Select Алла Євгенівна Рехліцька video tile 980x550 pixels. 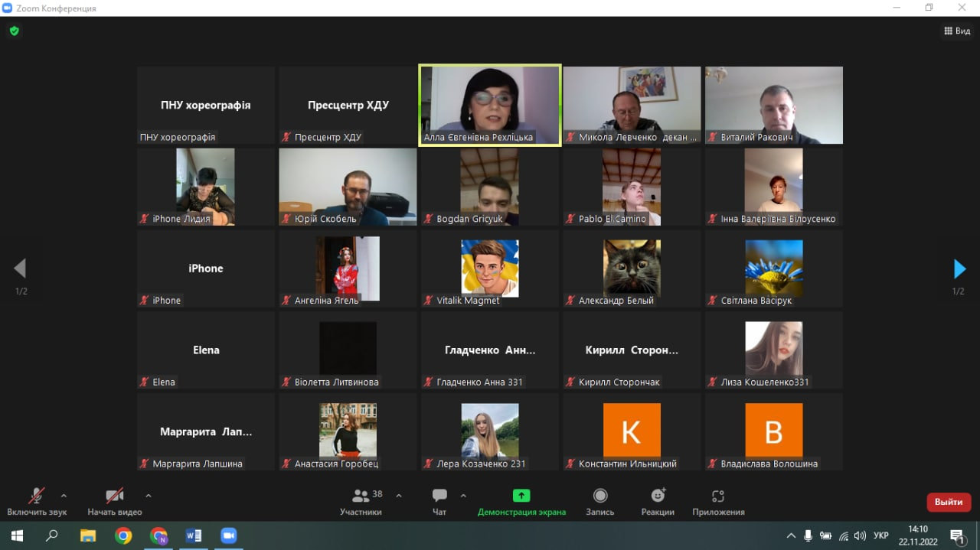point(490,105)
